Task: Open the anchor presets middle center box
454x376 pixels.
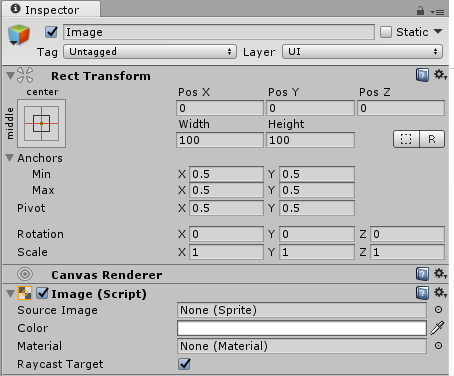Action: pos(42,123)
